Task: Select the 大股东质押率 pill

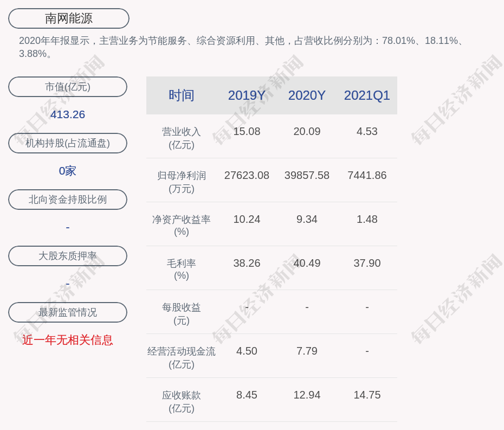Action: 68,256
